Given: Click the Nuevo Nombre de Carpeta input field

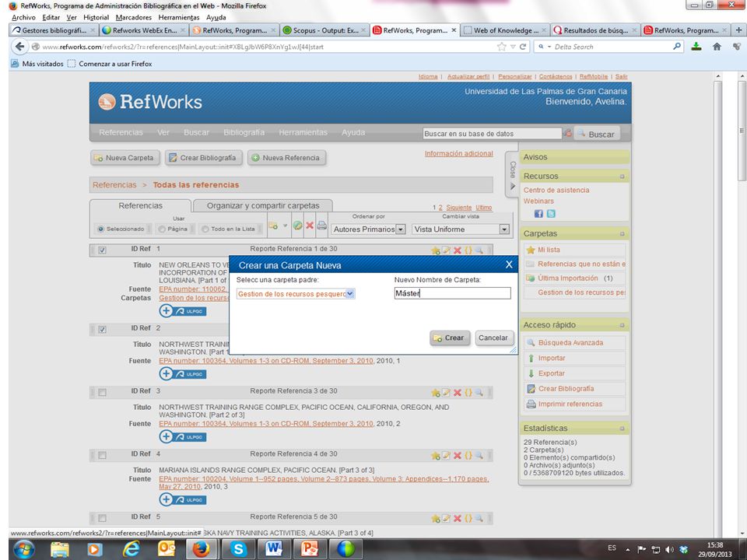Looking at the screenshot, I should 453,293.
